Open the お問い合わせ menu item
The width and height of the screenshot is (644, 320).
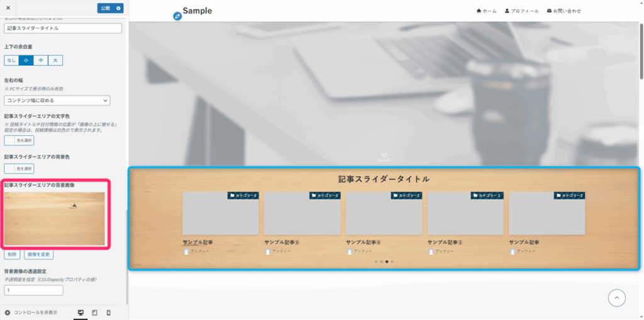tap(564, 11)
